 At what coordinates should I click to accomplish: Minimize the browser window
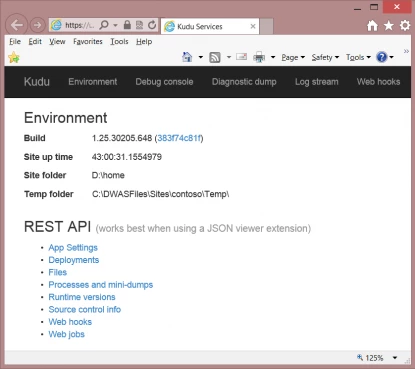coord(358,8)
